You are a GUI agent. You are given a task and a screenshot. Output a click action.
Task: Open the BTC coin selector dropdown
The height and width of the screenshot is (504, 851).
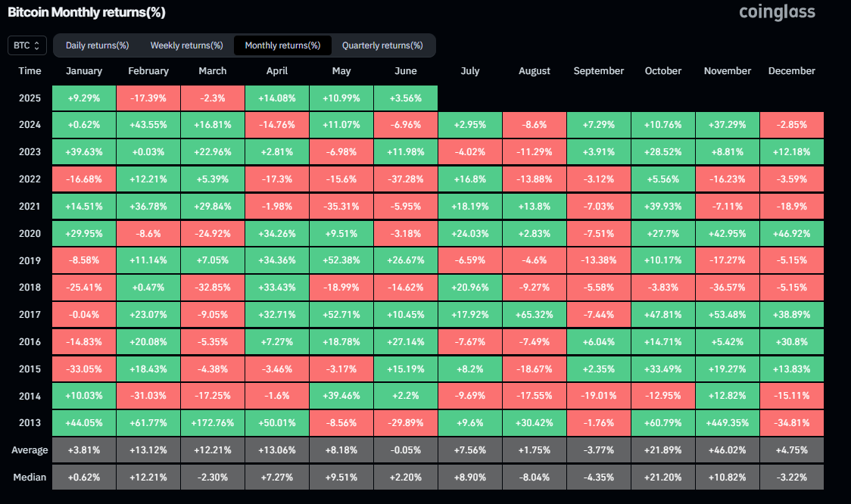click(x=27, y=45)
